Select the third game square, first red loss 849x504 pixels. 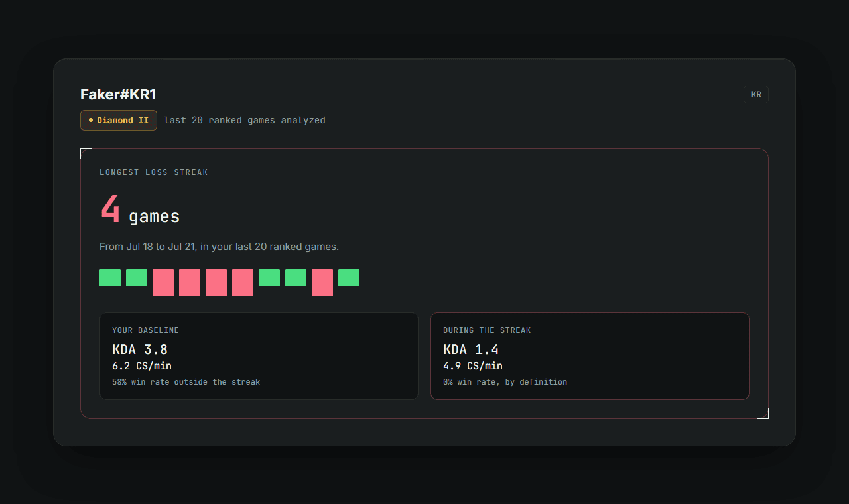coord(163,283)
